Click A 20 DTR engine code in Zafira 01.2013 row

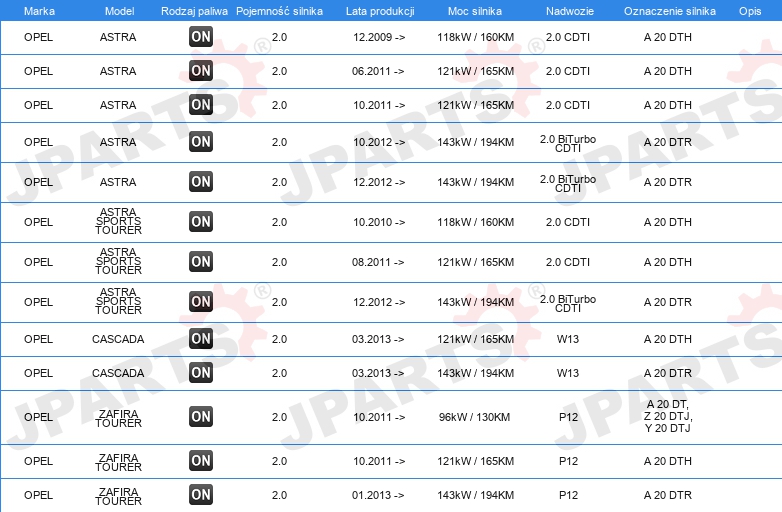[667, 495]
